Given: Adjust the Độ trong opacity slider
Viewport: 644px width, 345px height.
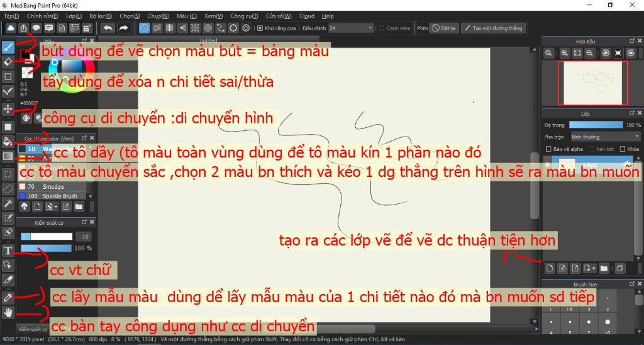Looking at the screenshot, I should (x=596, y=125).
